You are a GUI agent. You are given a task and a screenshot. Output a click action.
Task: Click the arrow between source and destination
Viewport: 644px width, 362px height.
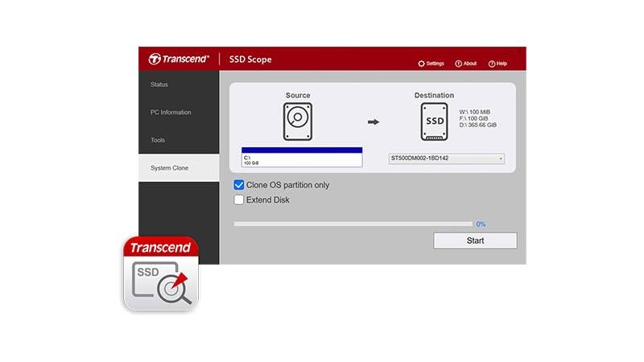coord(374,122)
